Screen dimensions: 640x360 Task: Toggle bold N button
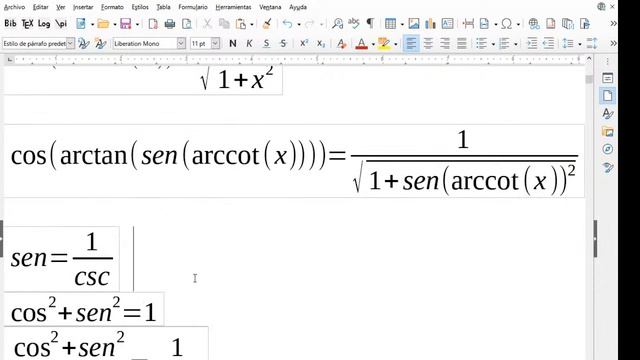click(x=233, y=43)
